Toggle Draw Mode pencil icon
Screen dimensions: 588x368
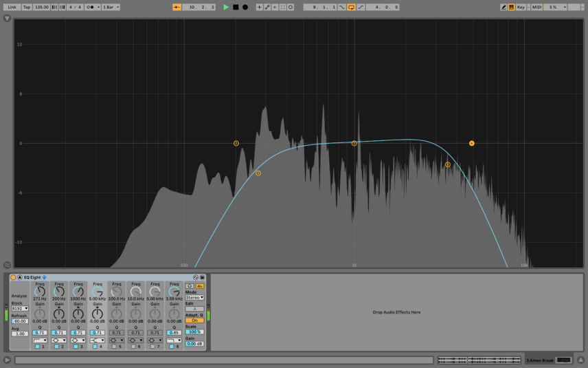click(504, 7)
